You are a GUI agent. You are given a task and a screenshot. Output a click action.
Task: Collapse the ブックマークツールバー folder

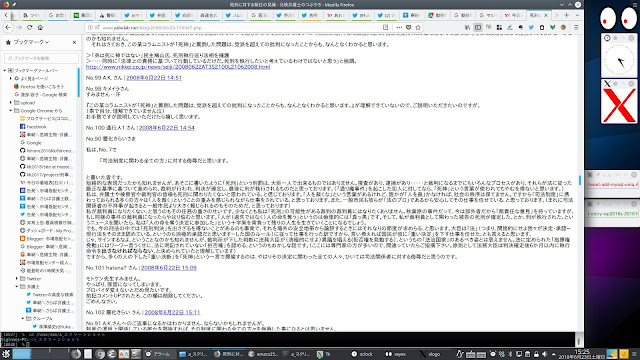(5, 70)
